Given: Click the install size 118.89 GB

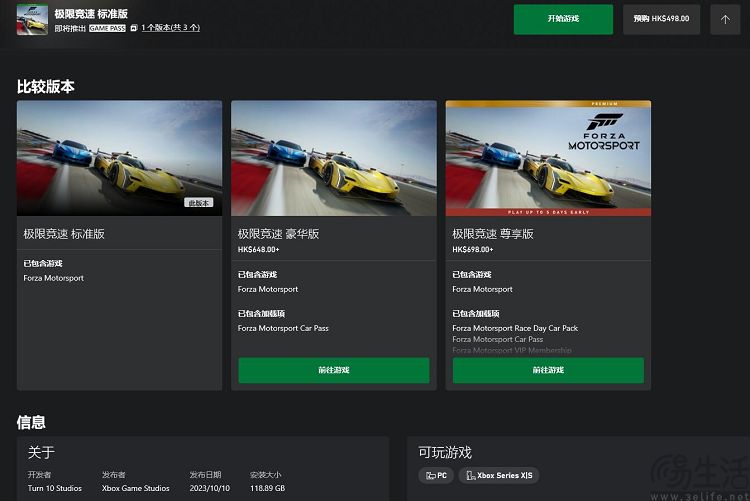Looking at the screenshot, I should point(267,488).
